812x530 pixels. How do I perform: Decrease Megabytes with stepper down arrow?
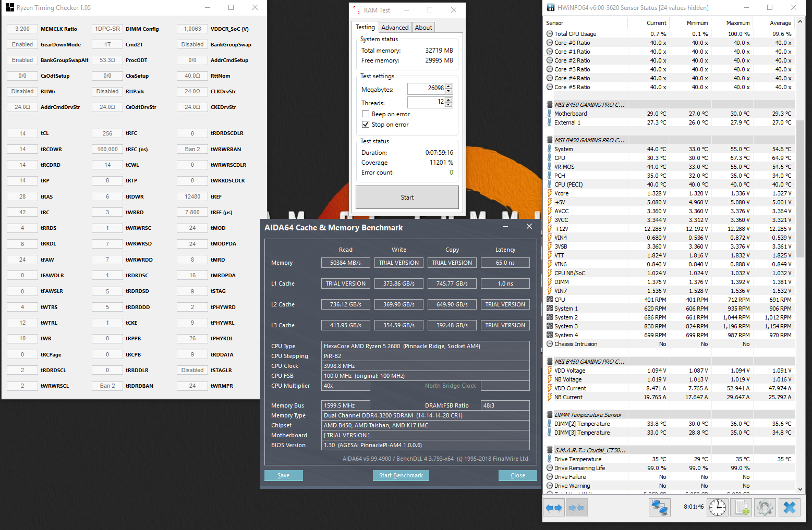pos(449,91)
